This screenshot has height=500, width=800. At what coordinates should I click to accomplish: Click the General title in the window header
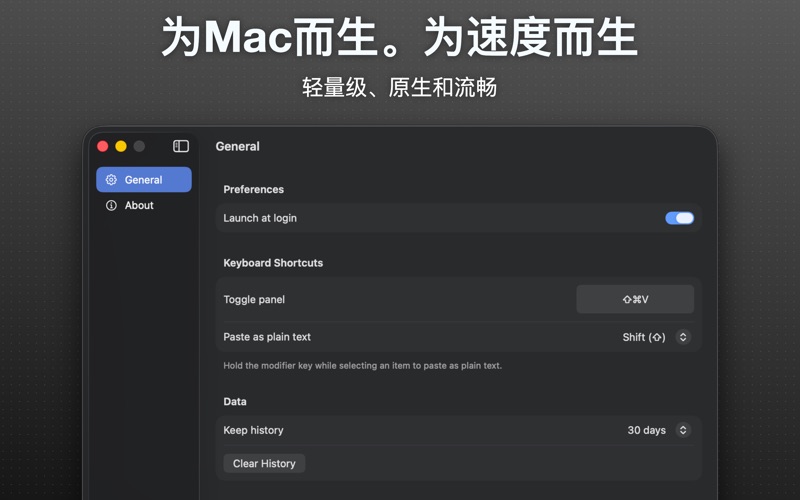(237, 146)
